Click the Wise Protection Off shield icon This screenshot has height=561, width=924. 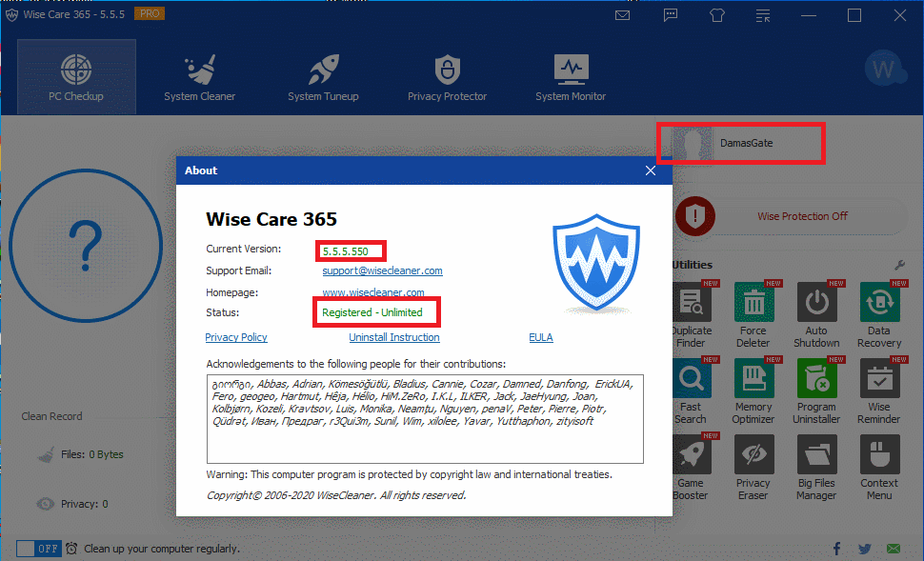695,216
